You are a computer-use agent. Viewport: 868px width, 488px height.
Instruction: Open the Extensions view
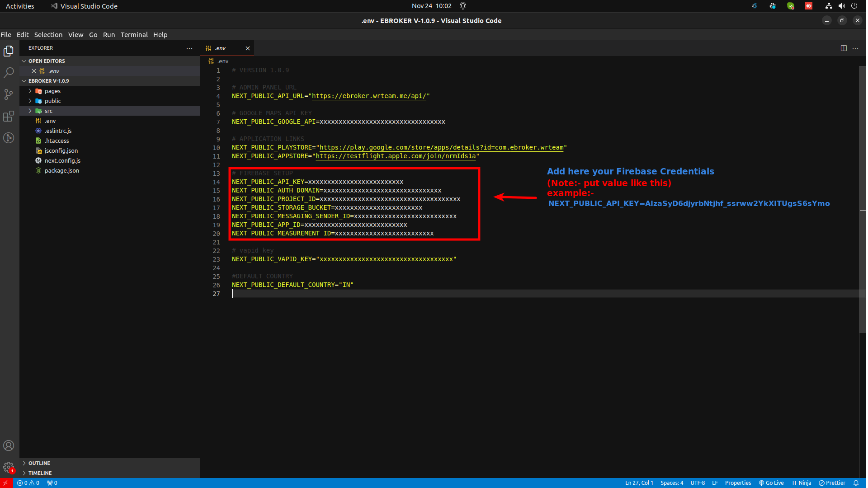pyautogui.click(x=9, y=116)
